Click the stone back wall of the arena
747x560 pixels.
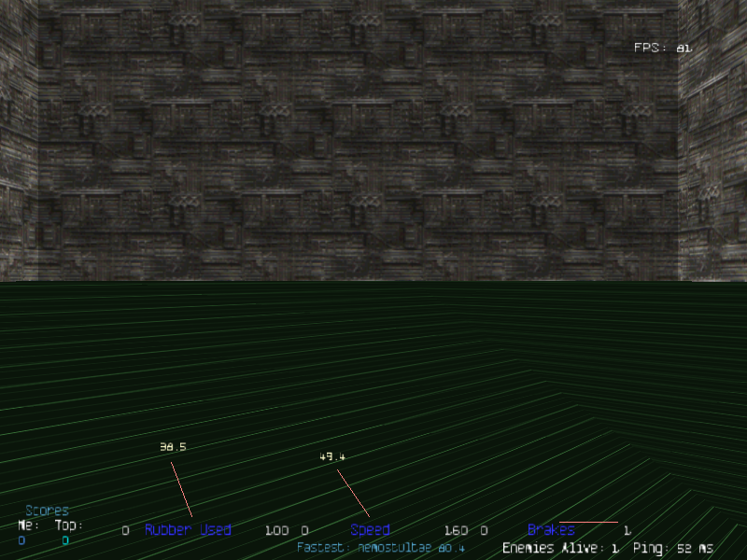click(355, 140)
